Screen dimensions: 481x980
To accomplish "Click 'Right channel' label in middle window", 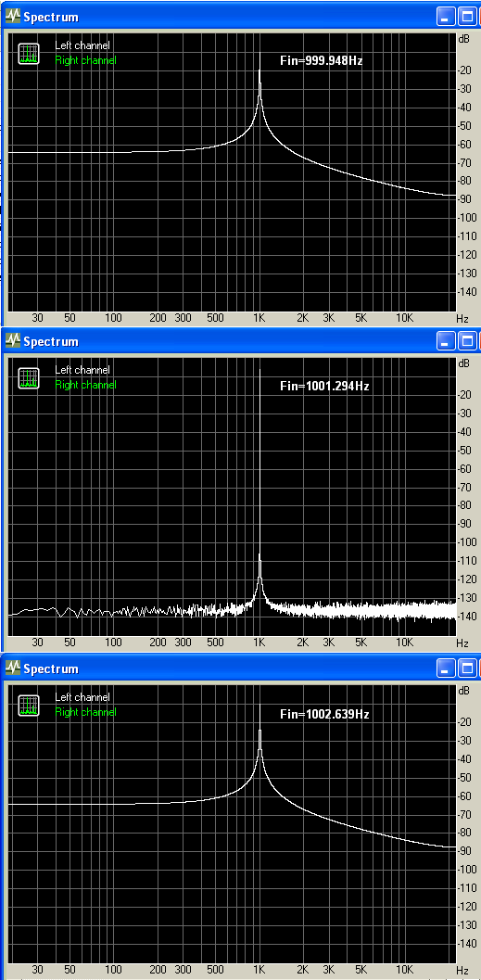I will 85,385.
